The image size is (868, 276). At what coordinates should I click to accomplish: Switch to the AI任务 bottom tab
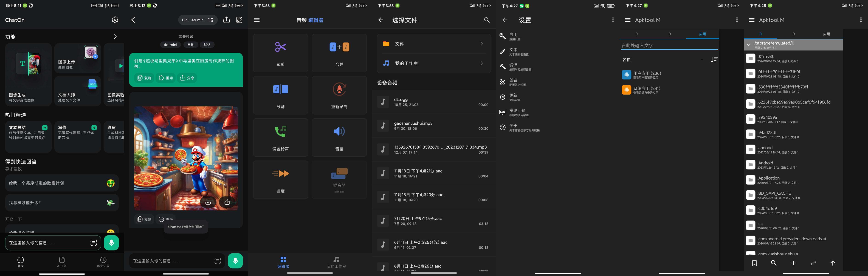[62, 262]
